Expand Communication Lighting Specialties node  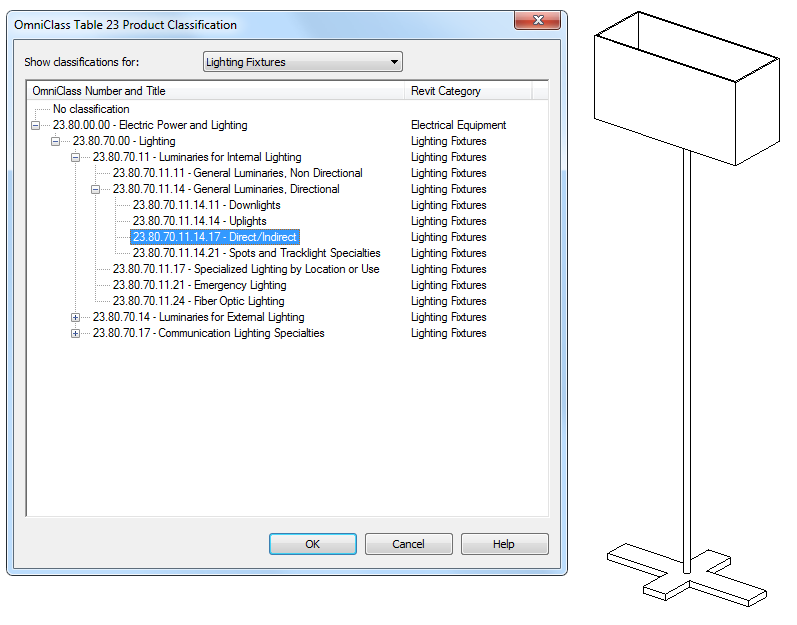click(x=75, y=333)
